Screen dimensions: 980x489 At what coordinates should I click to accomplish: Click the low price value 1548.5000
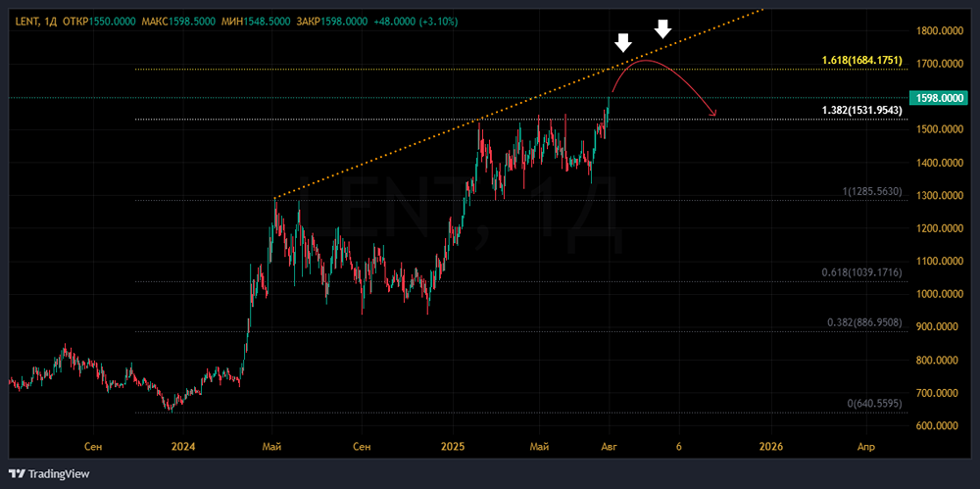[x=267, y=22]
